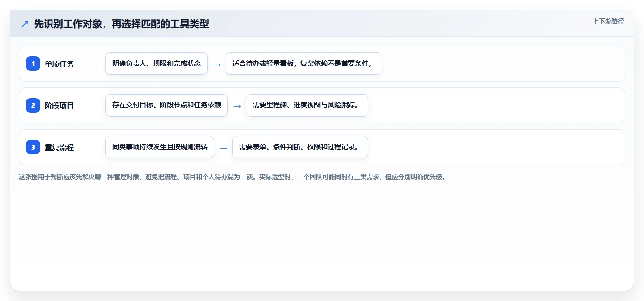Viewport: 644px width, 301px height.
Task: Select the 阶段项目 row label
Action: click(x=59, y=105)
